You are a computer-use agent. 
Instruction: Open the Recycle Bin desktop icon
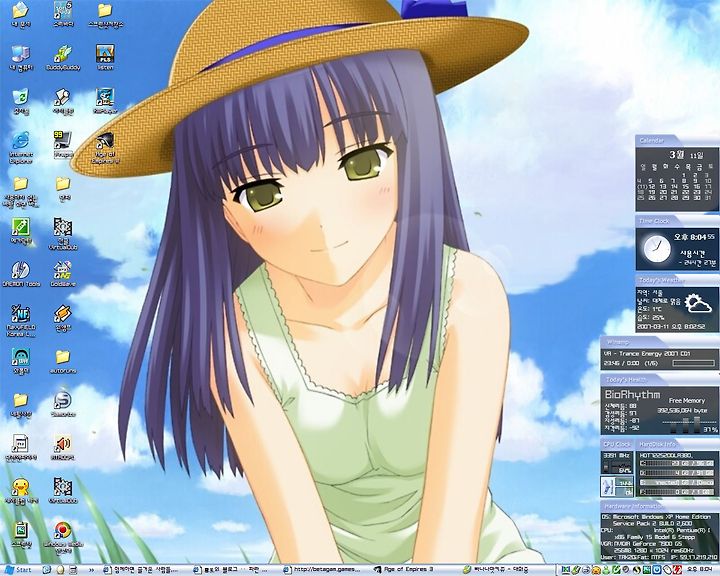21,101
